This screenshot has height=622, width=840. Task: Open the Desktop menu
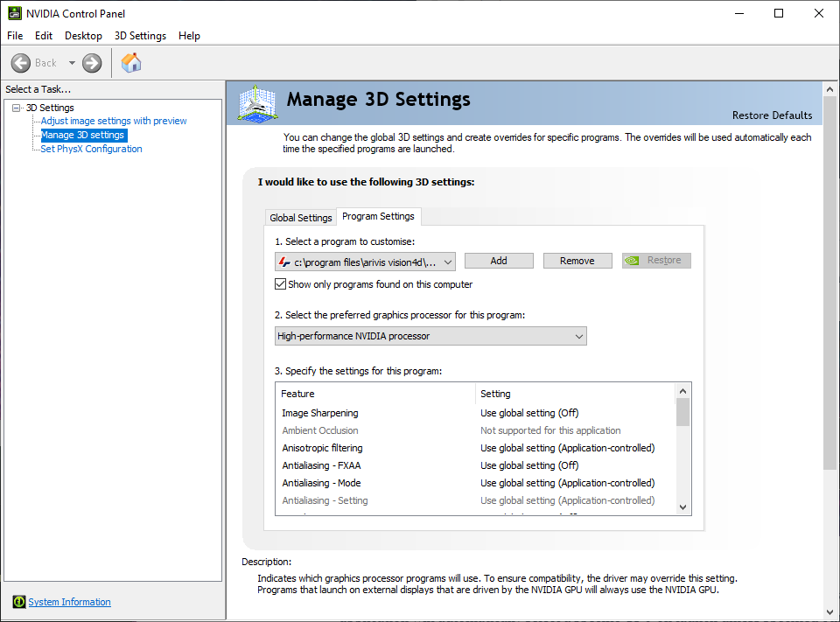84,36
